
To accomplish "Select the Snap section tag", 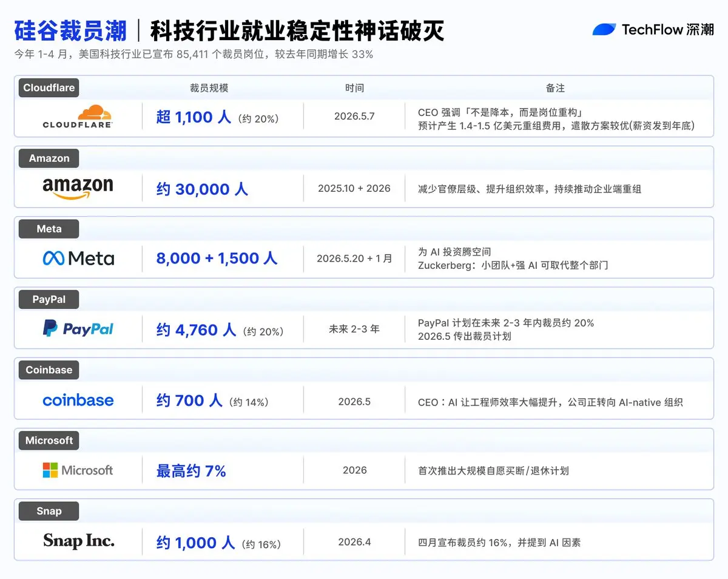I will pos(49,511).
